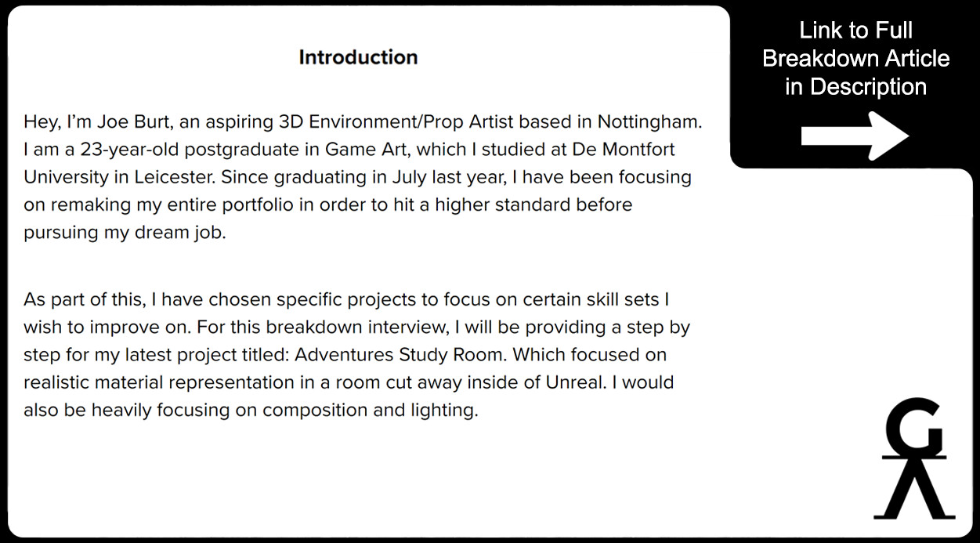Click the GA stick-figure logo
Image resolution: width=980 pixels, height=543 pixels.
tap(914, 458)
